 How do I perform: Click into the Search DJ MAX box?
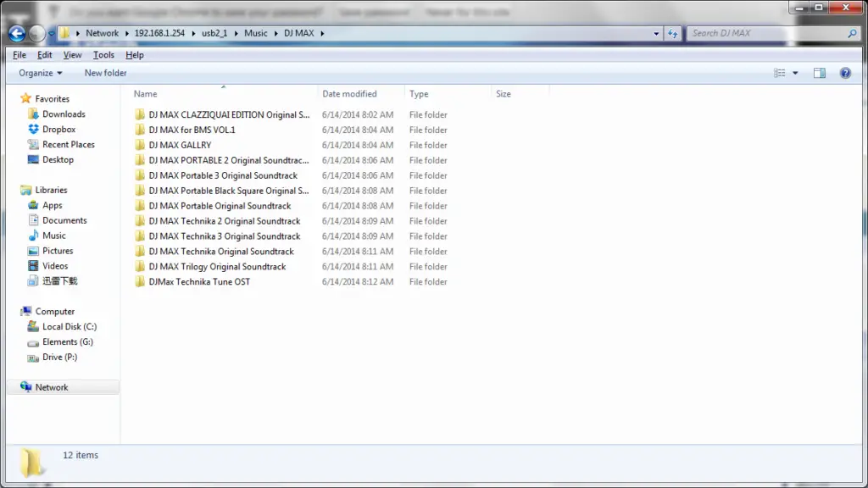tap(766, 33)
